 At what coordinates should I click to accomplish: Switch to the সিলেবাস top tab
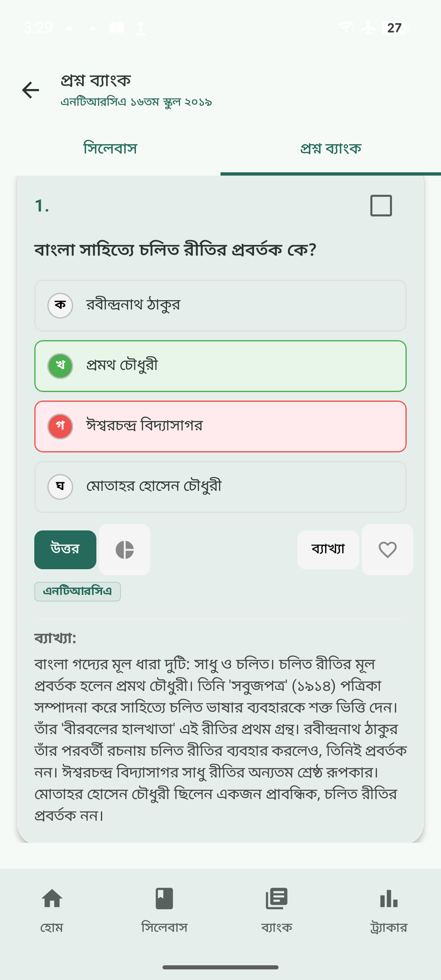(x=110, y=149)
